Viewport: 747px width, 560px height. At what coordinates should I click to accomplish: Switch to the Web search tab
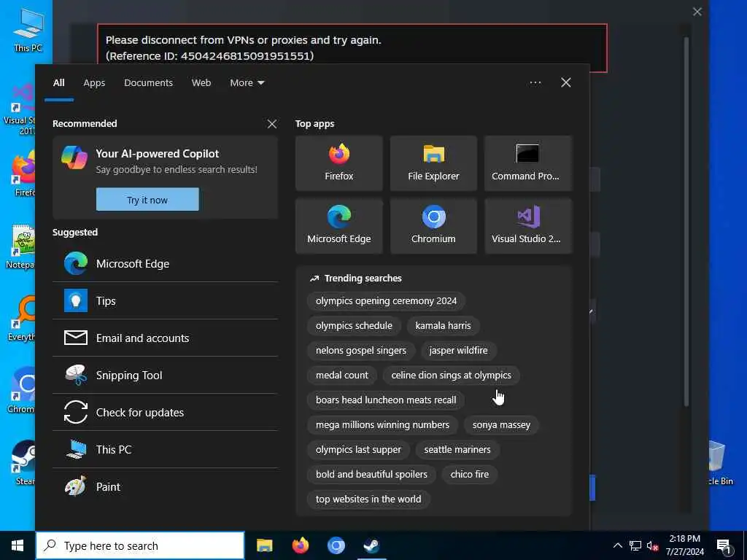pyautogui.click(x=201, y=83)
